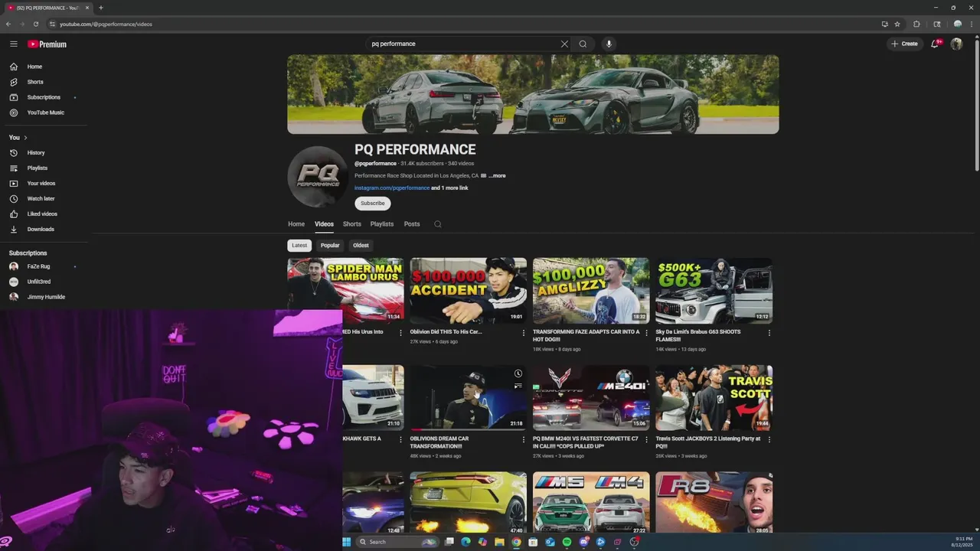Screen dimensions: 980x551
Task: Filter videos by Oldest chip
Action: pos(361,246)
